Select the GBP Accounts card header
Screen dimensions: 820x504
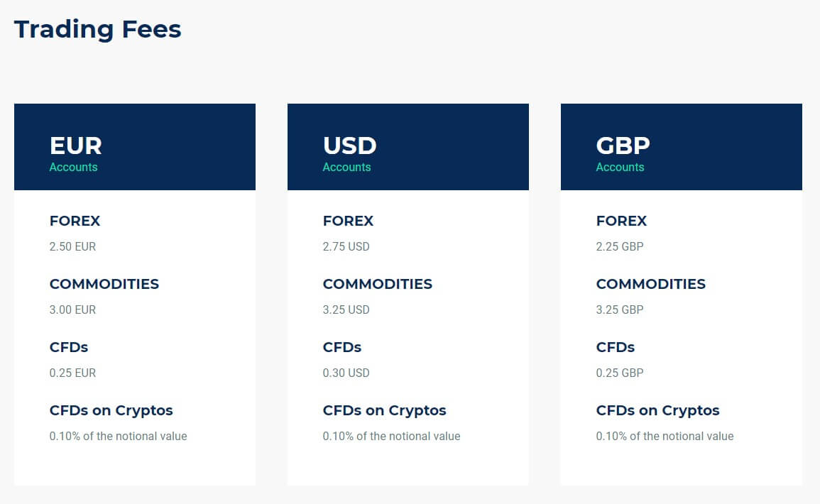[682, 147]
